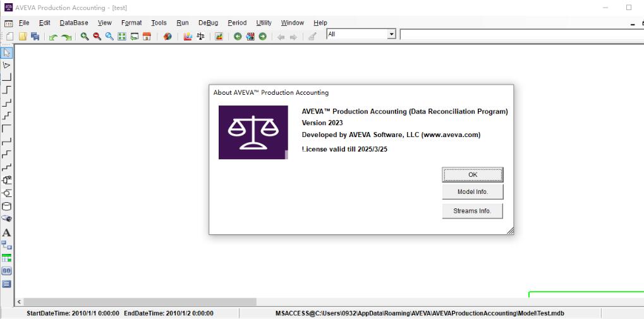Click the yellow open file icon
The height and width of the screenshot is (319, 644).
coord(23,37)
